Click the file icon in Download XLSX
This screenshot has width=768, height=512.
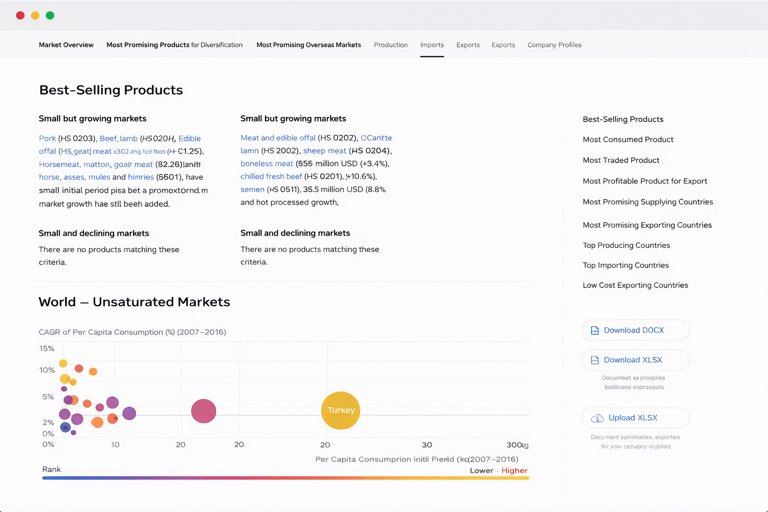(595, 360)
